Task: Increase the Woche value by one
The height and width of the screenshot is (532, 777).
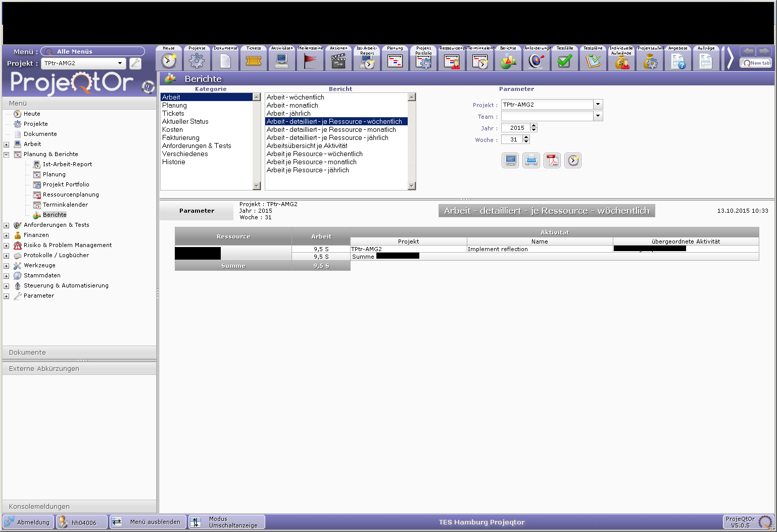Action: (526, 137)
